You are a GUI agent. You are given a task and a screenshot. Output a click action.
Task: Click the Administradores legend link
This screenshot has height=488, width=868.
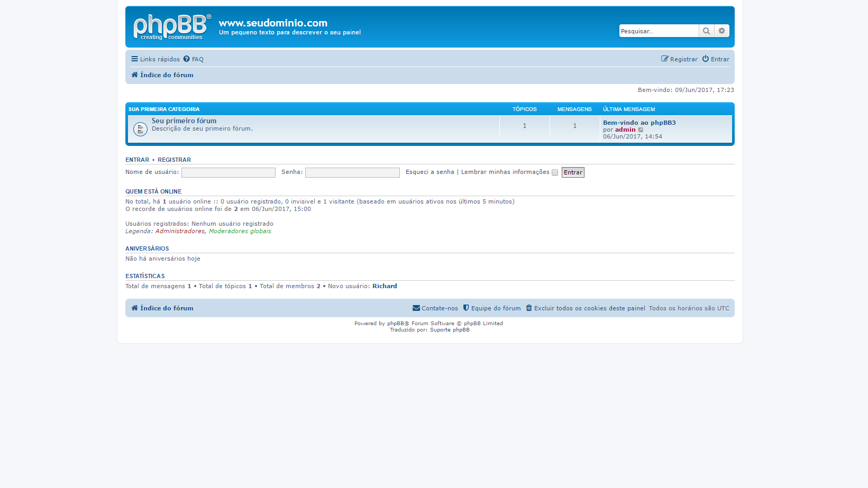pos(180,231)
